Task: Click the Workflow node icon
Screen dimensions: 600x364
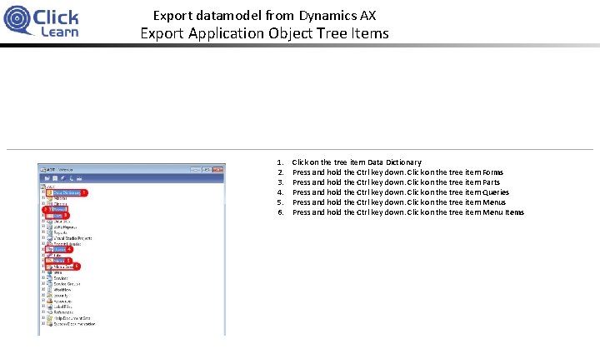Action: pos(49,290)
